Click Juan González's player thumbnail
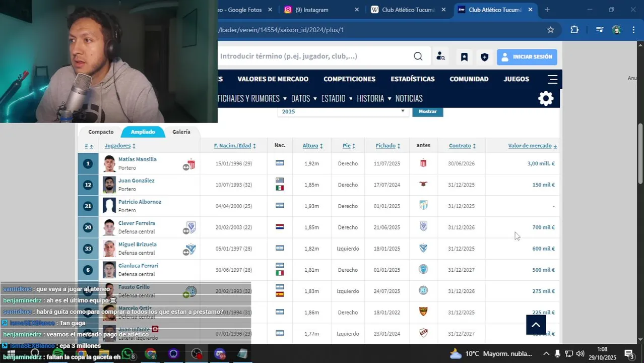The height and width of the screenshot is (363, 644). click(x=109, y=185)
